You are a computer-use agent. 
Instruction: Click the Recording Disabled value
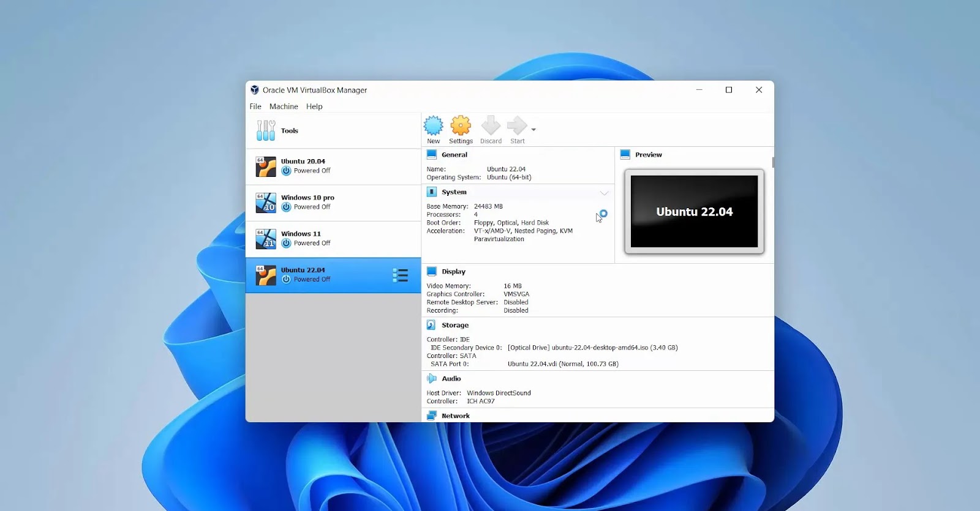tap(516, 311)
